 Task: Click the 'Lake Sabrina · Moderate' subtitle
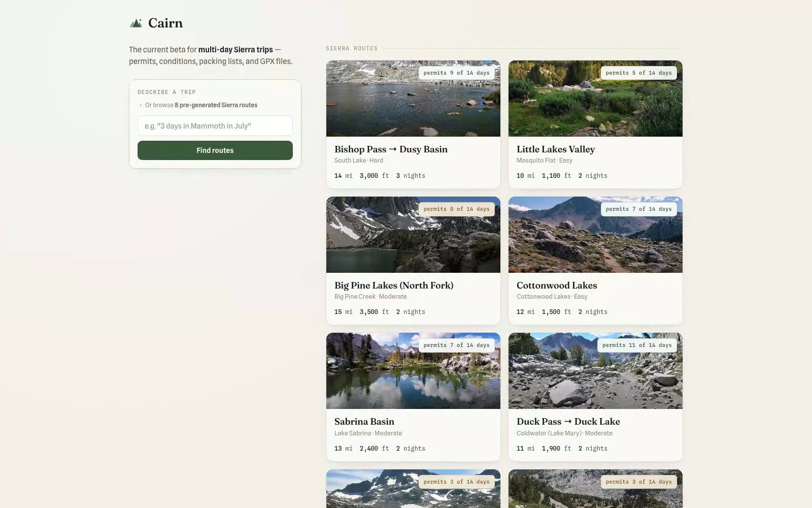click(x=368, y=433)
